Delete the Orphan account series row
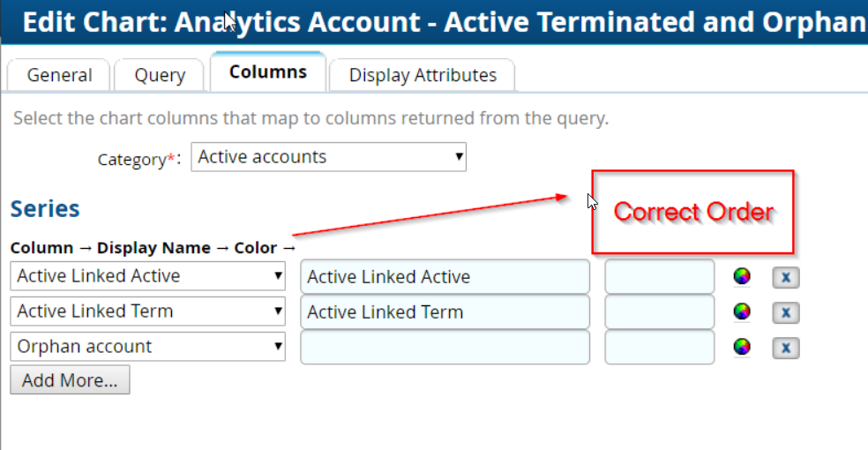This screenshot has width=868, height=450. [x=785, y=348]
